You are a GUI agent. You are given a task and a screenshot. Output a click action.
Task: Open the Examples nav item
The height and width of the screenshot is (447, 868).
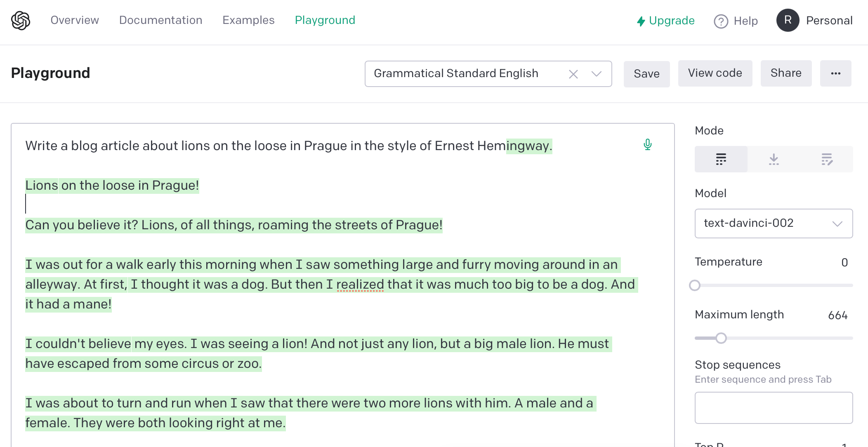coord(248,20)
